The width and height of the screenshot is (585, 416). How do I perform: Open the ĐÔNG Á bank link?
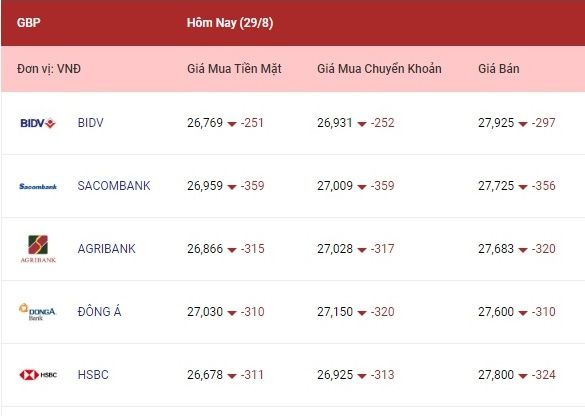click(99, 311)
